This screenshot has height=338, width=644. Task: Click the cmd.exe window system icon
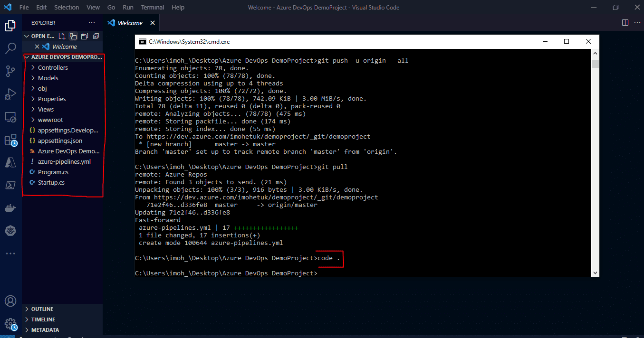(x=142, y=41)
